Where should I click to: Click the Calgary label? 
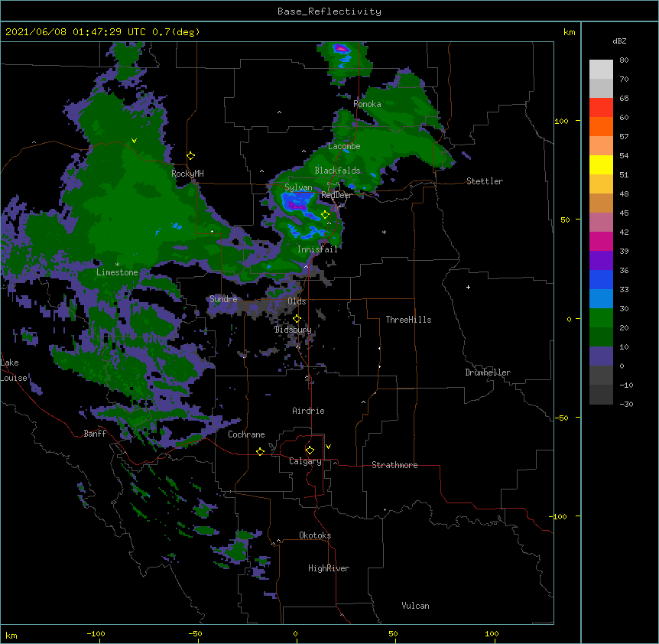click(x=305, y=461)
